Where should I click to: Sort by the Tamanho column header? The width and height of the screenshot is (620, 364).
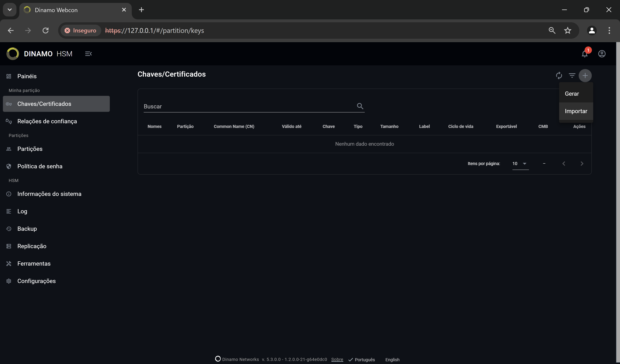coord(389,126)
